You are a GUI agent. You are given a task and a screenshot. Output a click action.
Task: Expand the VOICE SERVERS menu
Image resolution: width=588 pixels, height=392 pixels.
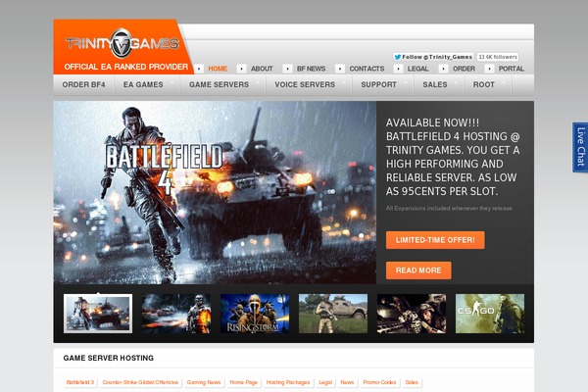click(309, 85)
